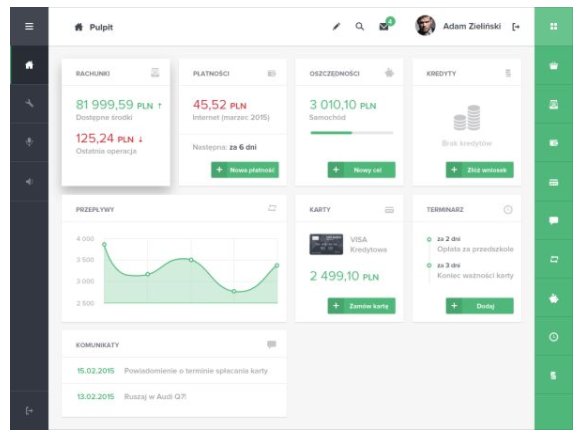Image resolution: width=581 pixels, height=439 pixels.
Task: Click the pencil edit icon in header
Action: pyautogui.click(x=336, y=27)
